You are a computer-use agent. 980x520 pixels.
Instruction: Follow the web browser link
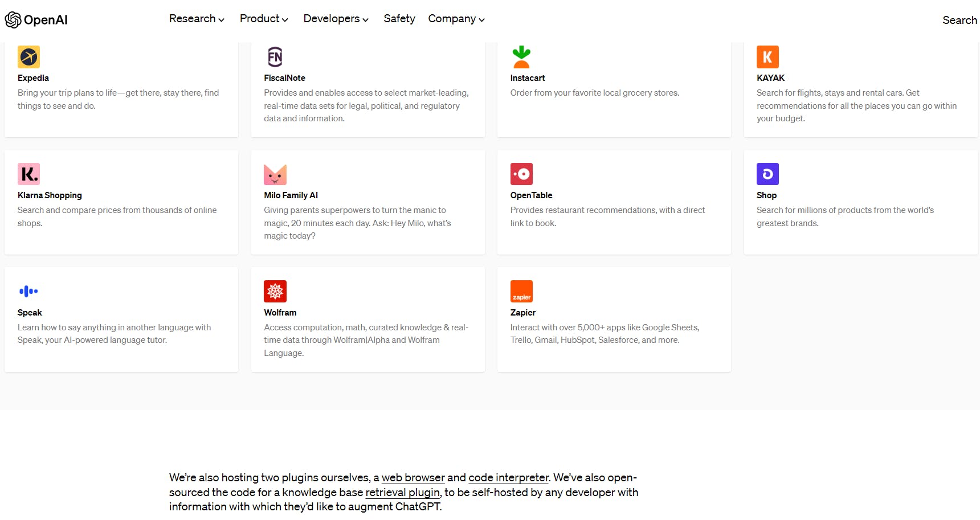point(413,478)
